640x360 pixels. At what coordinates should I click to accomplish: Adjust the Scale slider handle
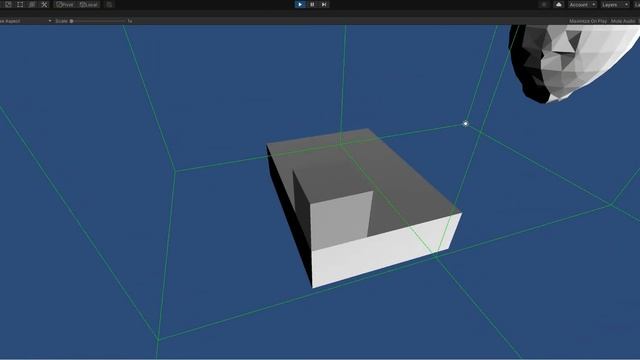(71, 21)
